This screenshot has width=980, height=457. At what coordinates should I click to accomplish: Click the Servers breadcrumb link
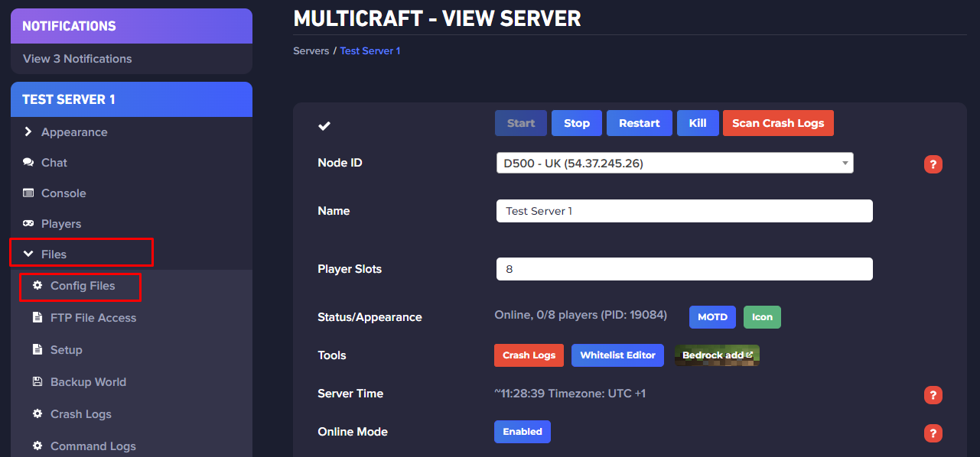pos(311,51)
